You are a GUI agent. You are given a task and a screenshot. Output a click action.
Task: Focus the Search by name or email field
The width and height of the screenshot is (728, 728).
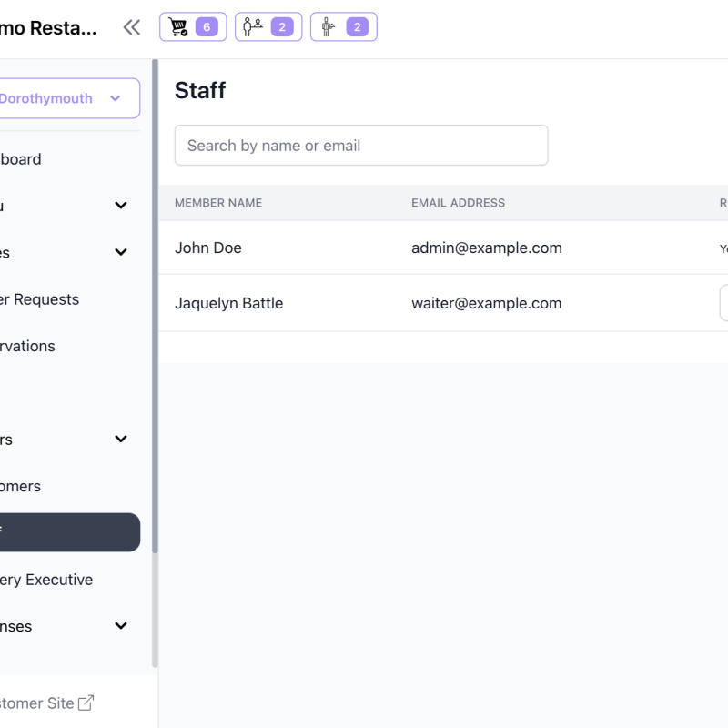click(x=360, y=146)
